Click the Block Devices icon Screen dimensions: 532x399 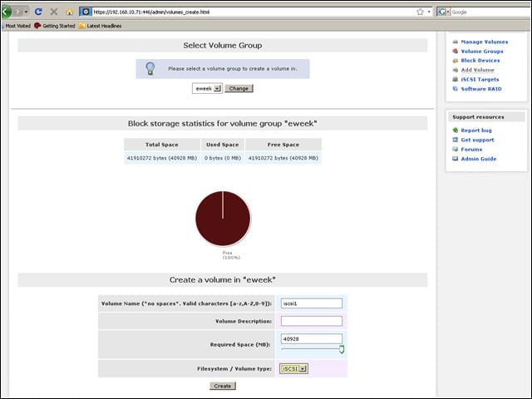pos(456,61)
